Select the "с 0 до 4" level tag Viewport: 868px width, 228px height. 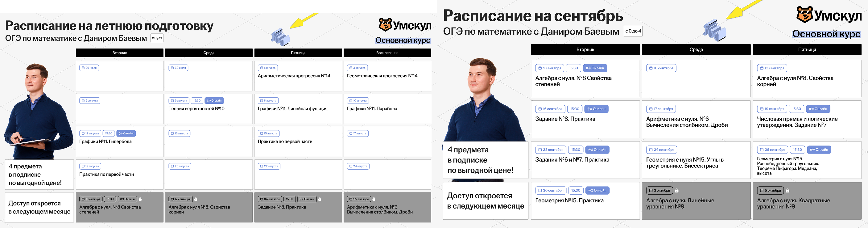pos(633,31)
